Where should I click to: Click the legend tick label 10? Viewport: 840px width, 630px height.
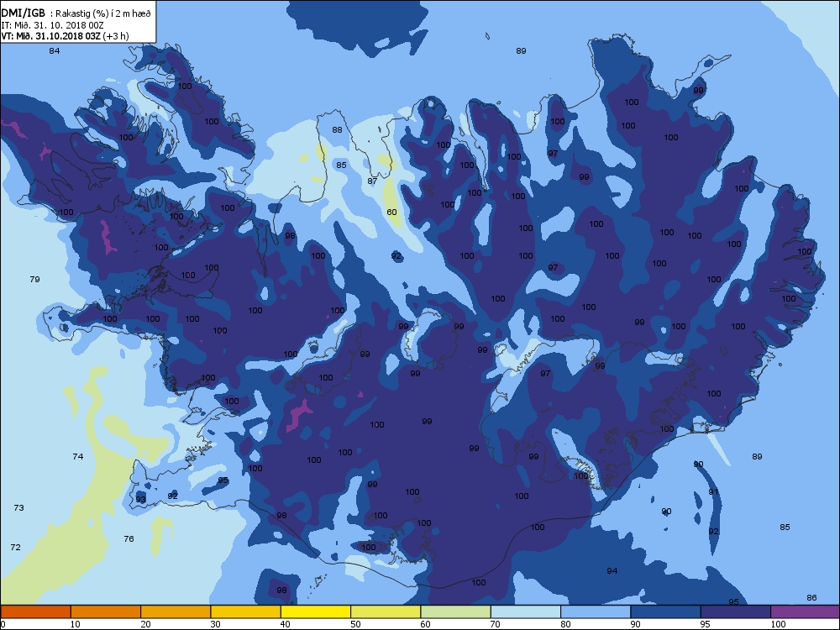click(76, 624)
